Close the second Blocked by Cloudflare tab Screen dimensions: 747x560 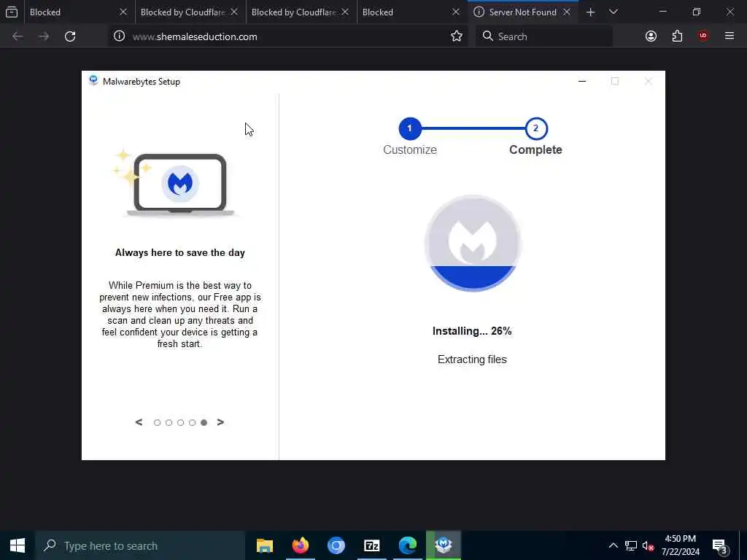pyautogui.click(x=345, y=12)
